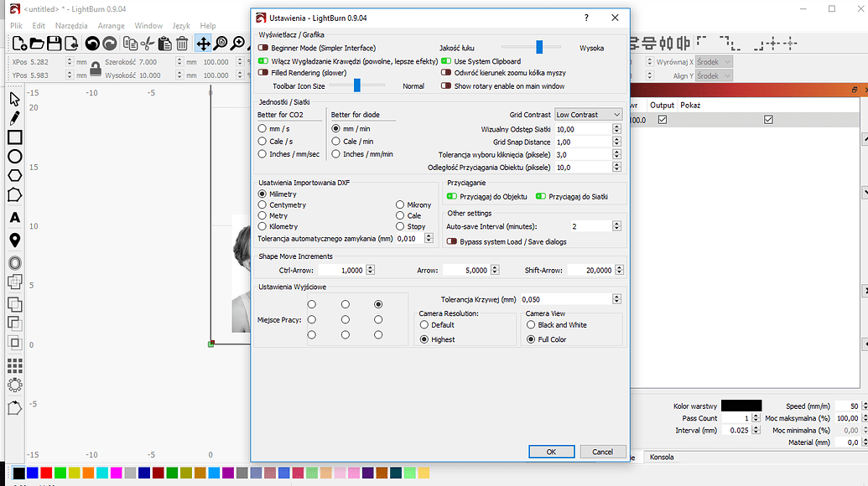868x486 pixels.
Task: Click the Save floppy disk icon
Action: click(55, 43)
